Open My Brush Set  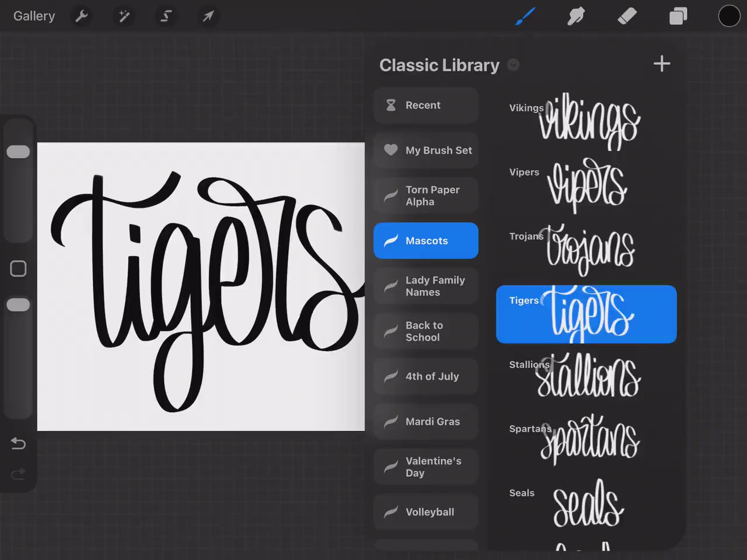pyautogui.click(x=426, y=150)
